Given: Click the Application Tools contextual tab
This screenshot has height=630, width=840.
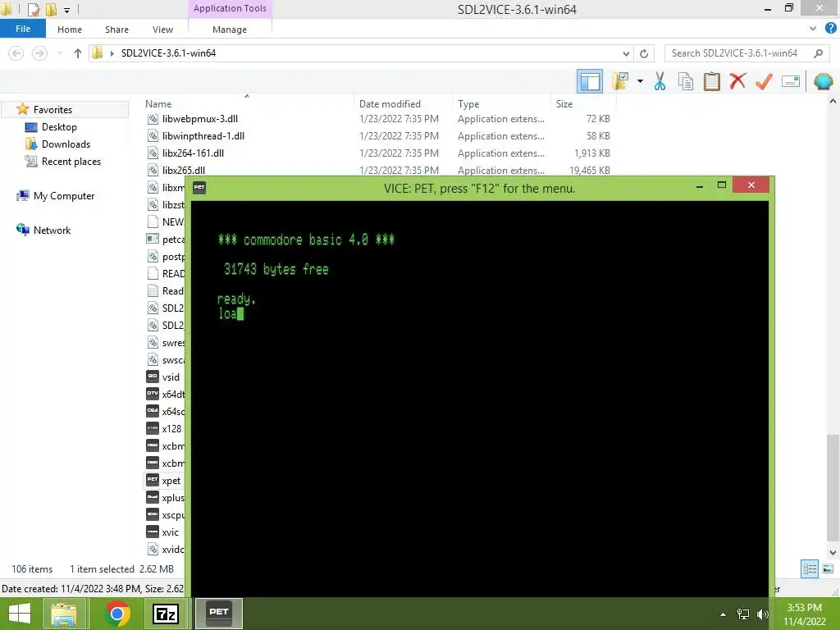Looking at the screenshot, I should pos(230,8).
